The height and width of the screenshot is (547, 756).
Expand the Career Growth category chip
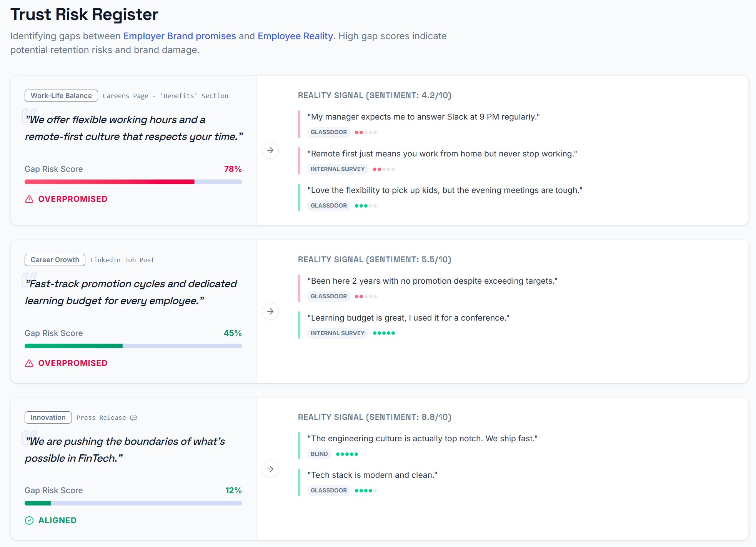coord(55,259)
